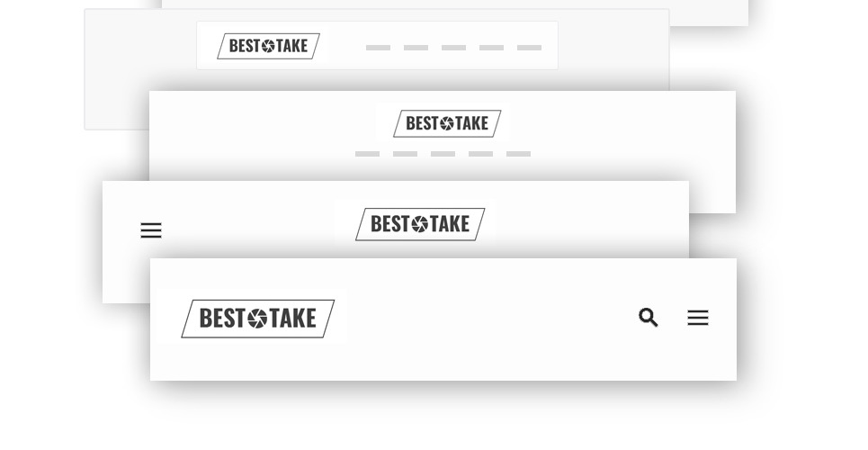The width and height of the screenshot is (868, 450).
Task: Select third menu placeholder in the topmost boxed header
Action: pos(453,48)
